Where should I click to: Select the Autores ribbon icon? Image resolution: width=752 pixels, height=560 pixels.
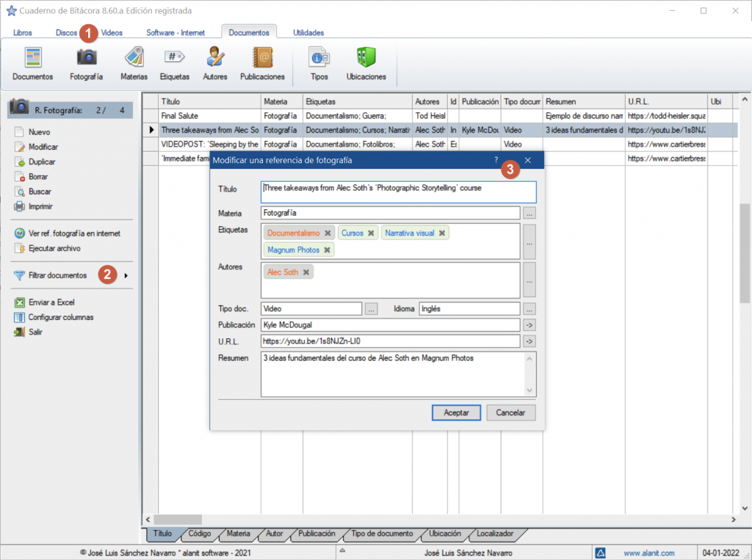coord(215,59)
